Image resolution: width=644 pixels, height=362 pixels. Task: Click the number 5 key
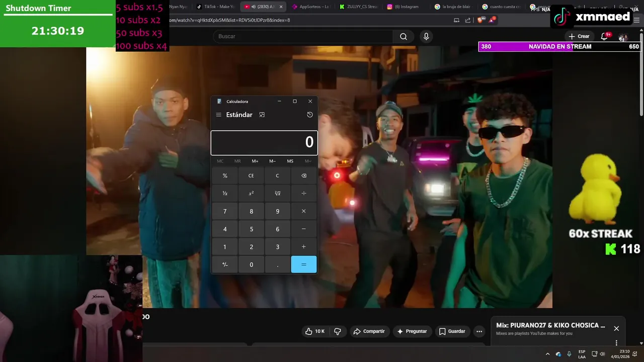pos(251,229)
